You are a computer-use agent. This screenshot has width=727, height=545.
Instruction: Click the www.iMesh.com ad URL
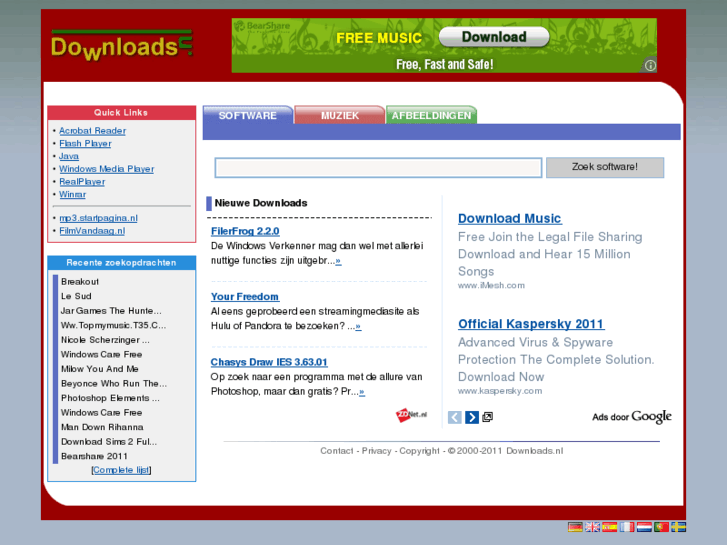[x=491, y=286]
